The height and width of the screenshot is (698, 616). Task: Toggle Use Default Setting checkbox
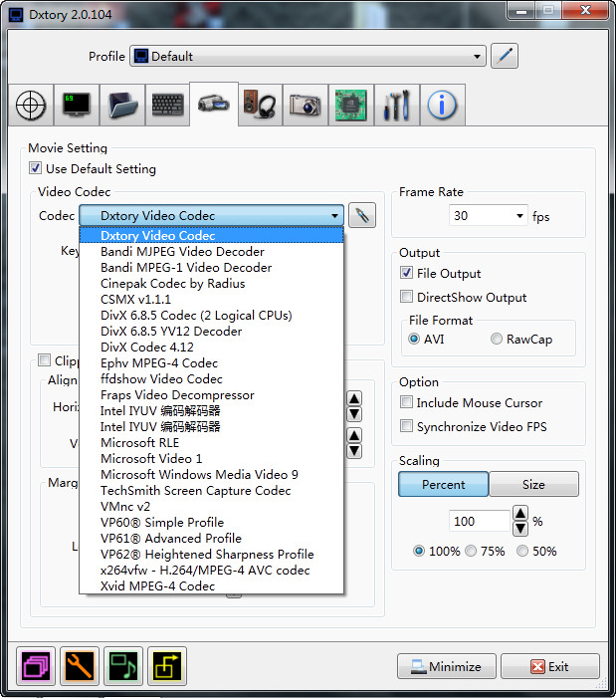(35, 168)
